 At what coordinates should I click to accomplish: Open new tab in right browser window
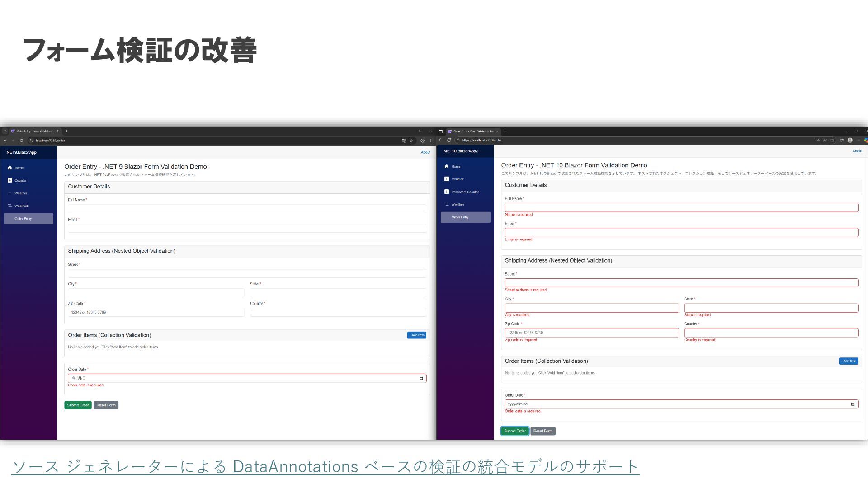(x=505, y=131)
